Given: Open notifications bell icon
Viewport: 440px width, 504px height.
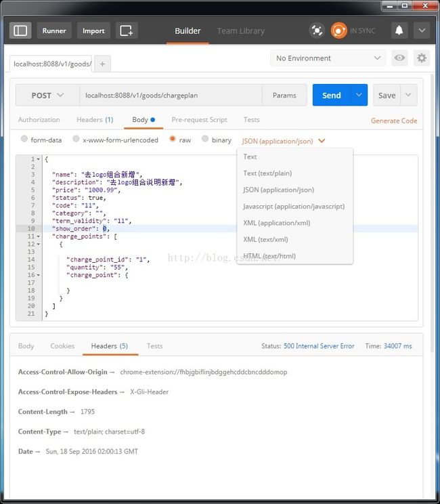Looking at the screenshot, I should coord(399,31).
